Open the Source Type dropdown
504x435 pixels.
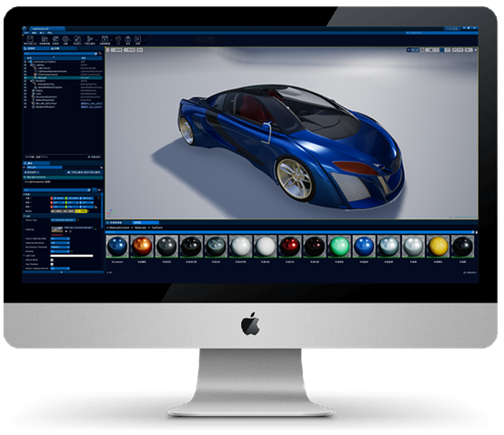pyautogui.click(x=64, y=220)
